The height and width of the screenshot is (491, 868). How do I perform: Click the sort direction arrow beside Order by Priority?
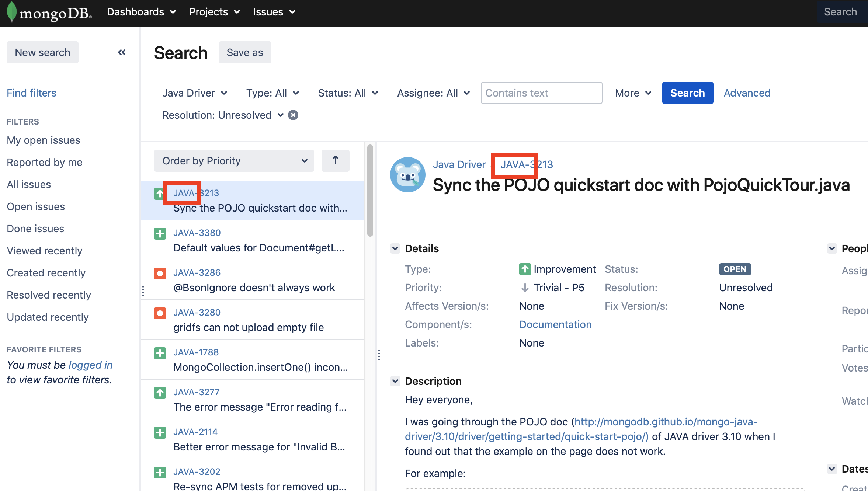click(335, 160)
